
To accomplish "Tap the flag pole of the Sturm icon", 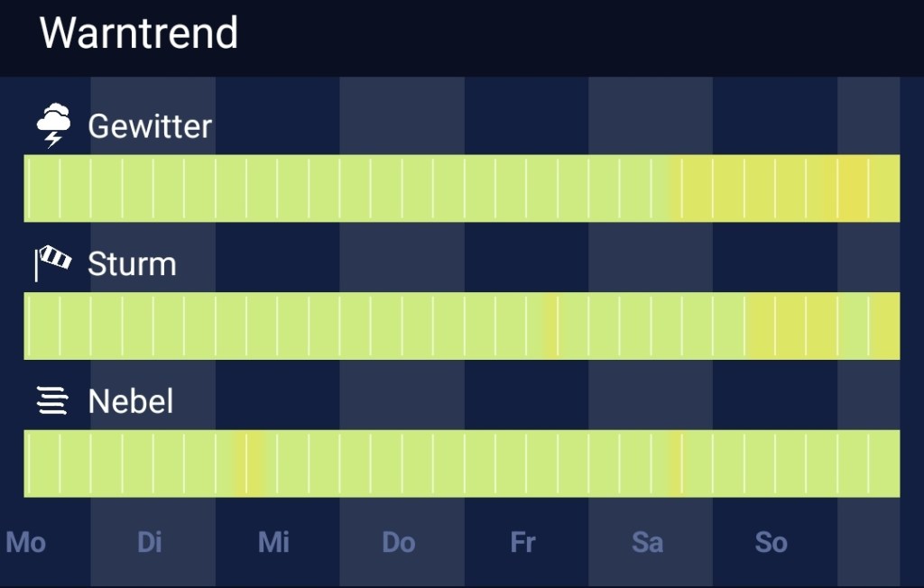I will (x=36, y=266).
